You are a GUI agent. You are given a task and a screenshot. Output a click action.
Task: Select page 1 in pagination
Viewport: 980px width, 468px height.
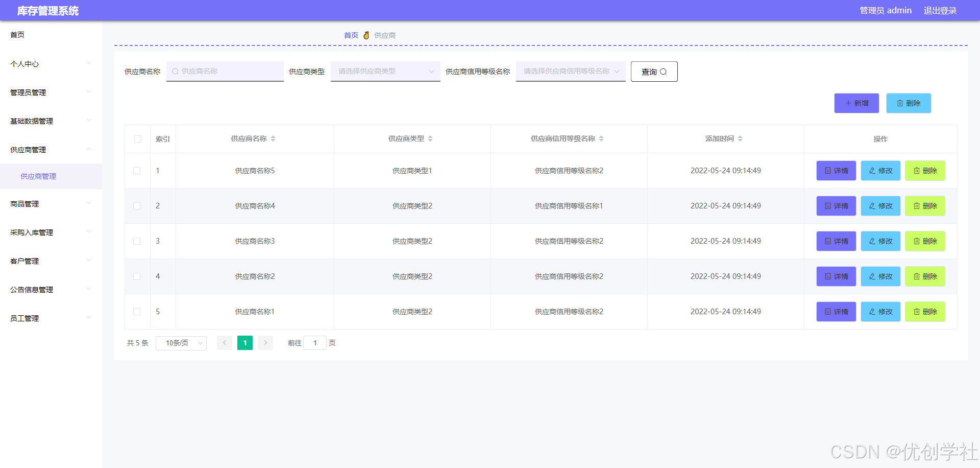pyautogui.click(x=245, y=343)
